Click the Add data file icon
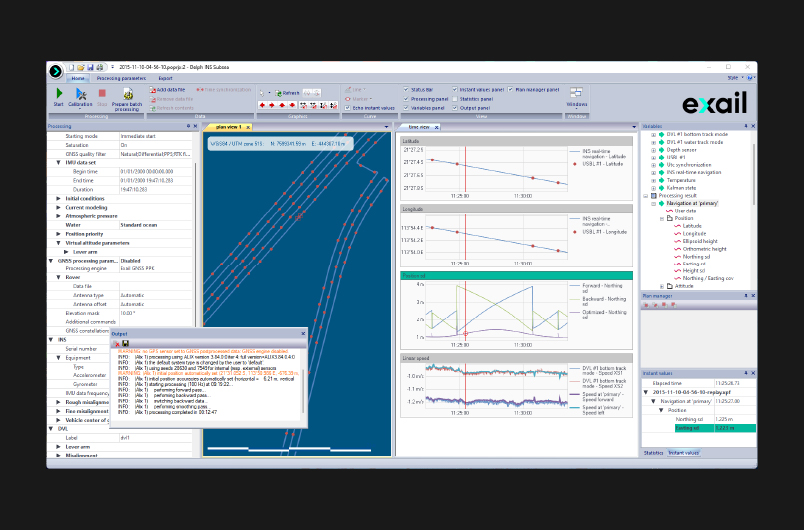This screenshot has width=804, height=530. pyautogui.click(x=153, y=90)
